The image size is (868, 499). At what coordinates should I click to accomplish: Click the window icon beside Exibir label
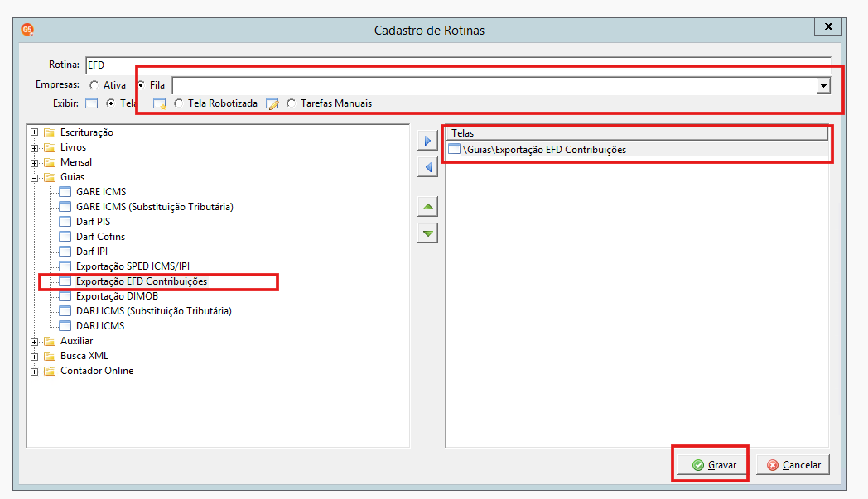click(92, 103)
